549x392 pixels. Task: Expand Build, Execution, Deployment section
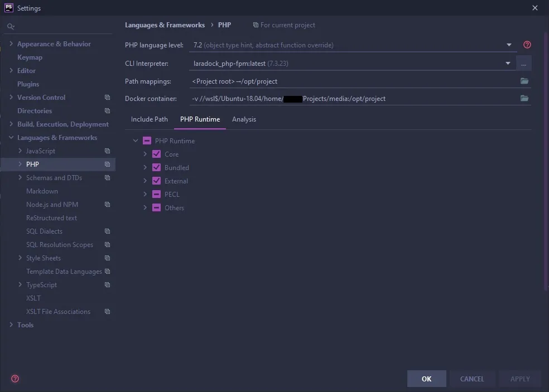(x=11, y=124)
